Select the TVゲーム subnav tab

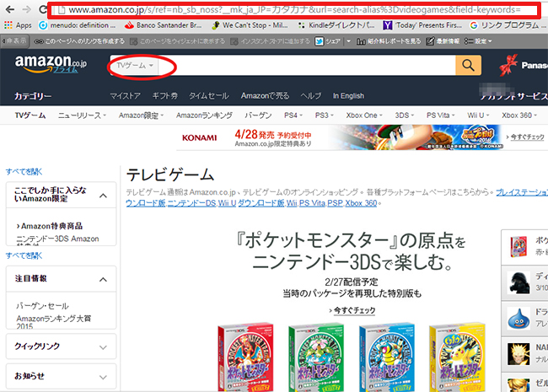point(30,115)
